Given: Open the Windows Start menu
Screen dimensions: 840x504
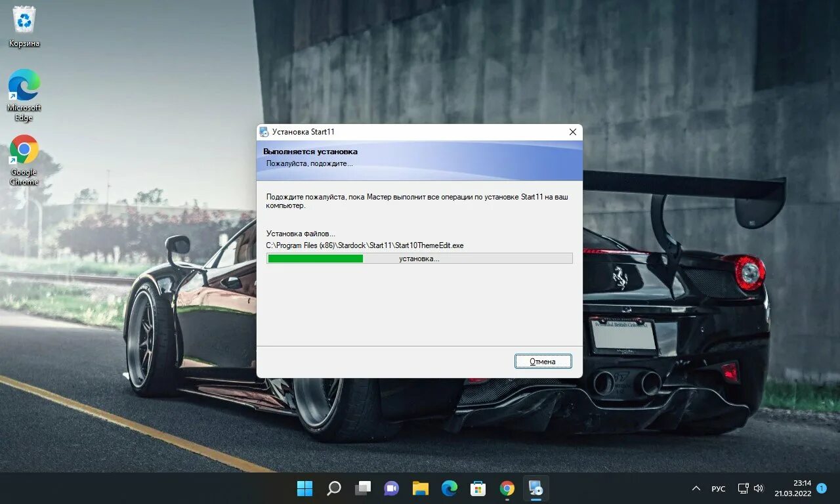Looking at the screenshot, I should pyautogui.click(x=304, y=488).
